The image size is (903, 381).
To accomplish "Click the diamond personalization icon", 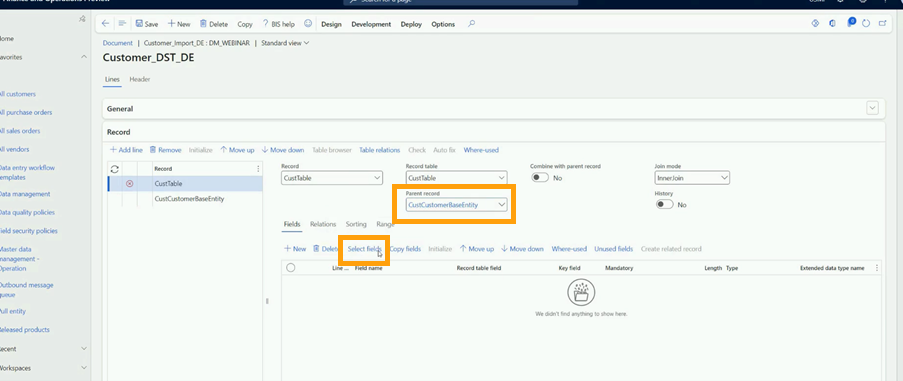I will tap(815, 24).
